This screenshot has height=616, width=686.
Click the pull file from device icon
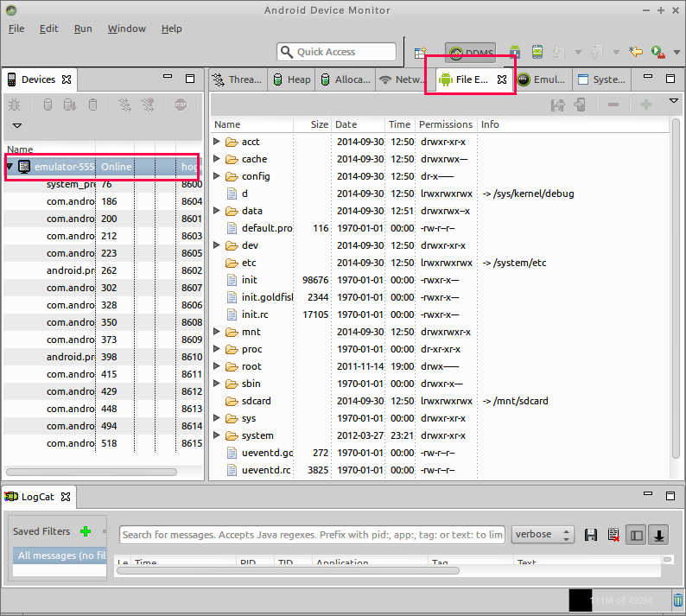557,105
